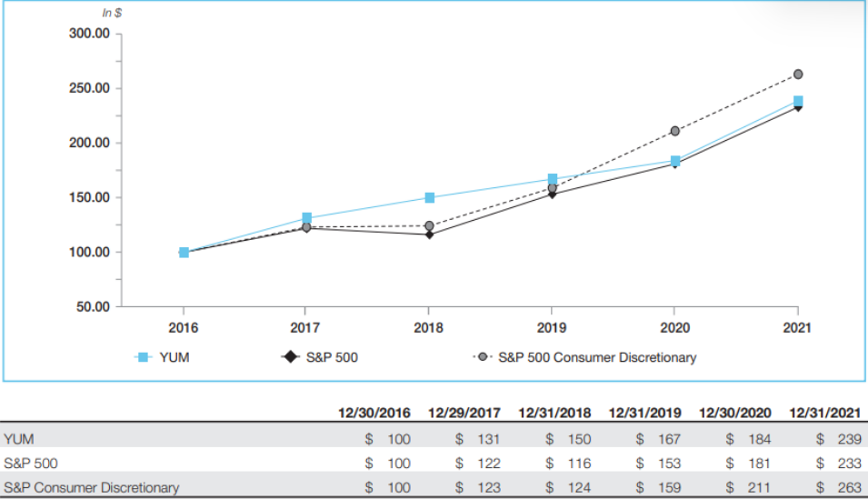The height and width of the screenshot is (499, 868).
Task: Select the Consumer Discretionary data point for 2021
Action: pyautogui.click(x=797, y=75)
